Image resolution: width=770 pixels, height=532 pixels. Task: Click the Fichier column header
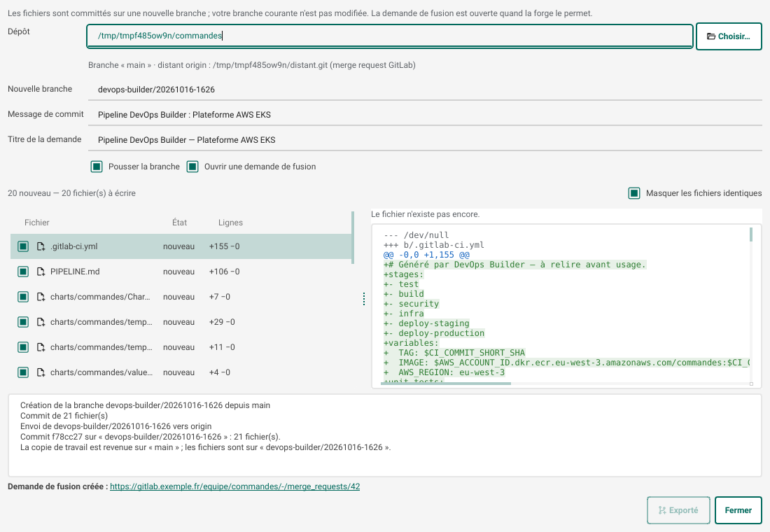(x=37, y=223)
